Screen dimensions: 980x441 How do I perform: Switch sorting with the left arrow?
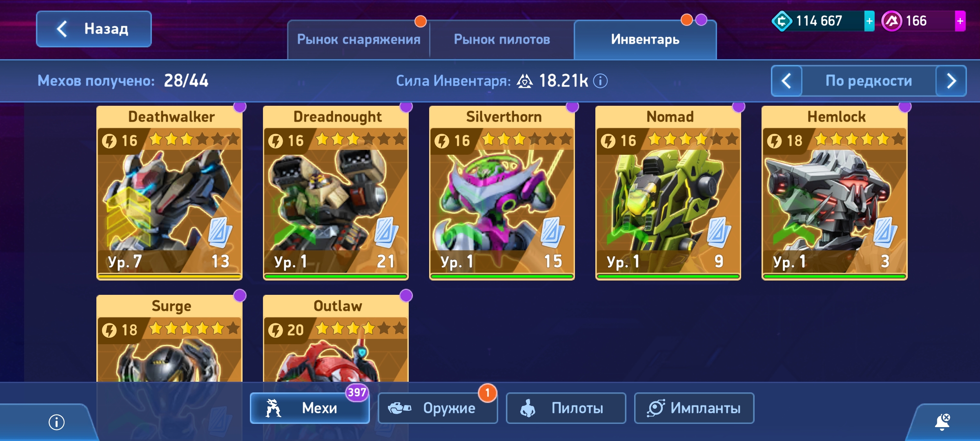[x=786, y=81]
